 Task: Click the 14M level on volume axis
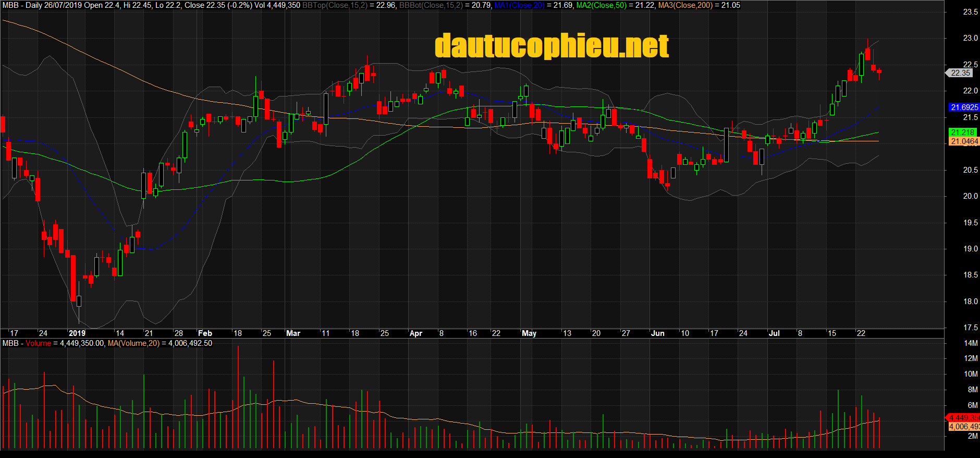971,343
